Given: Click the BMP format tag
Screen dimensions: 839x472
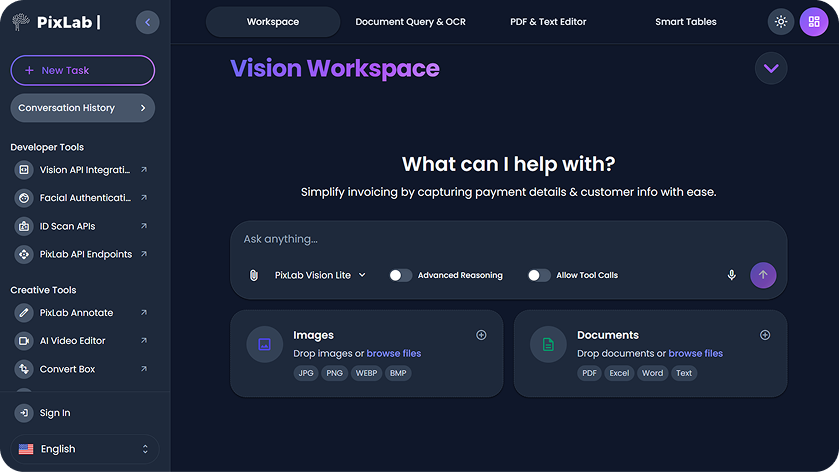Looking at the screenshot, I should (x=398, y=373).
